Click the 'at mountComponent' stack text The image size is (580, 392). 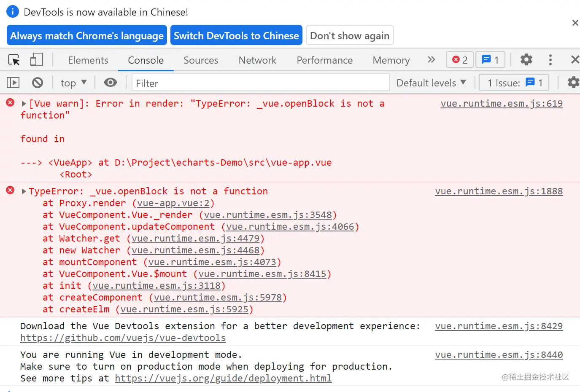tap(89, 262)
